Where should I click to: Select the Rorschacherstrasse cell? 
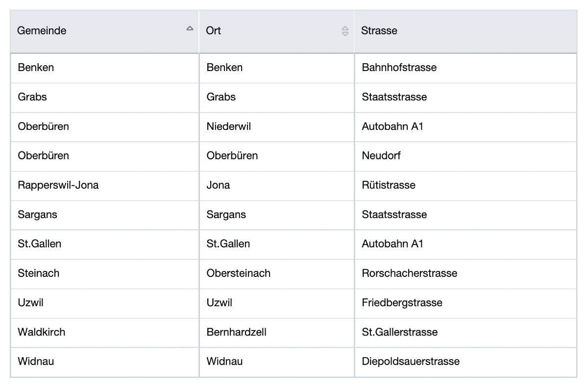tap(409, 273)
